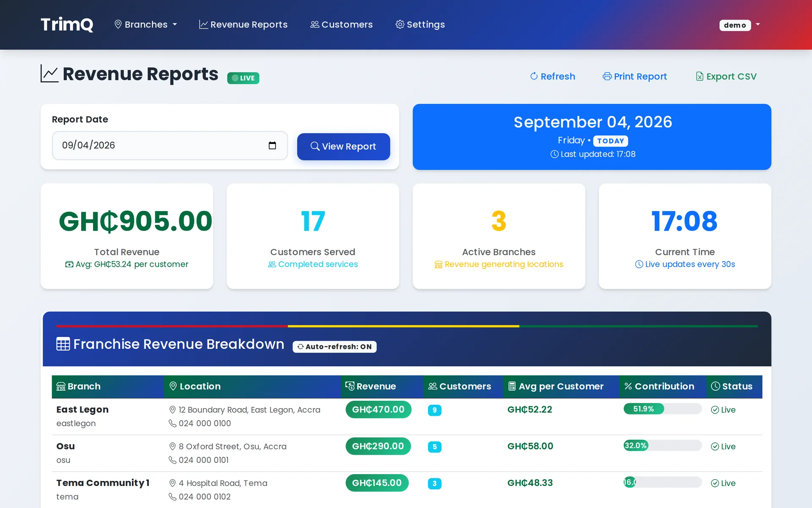Click the customer count badge 9
Image resolution: width=812 pixels, height=508 pixels.
(x=435, y=410)
